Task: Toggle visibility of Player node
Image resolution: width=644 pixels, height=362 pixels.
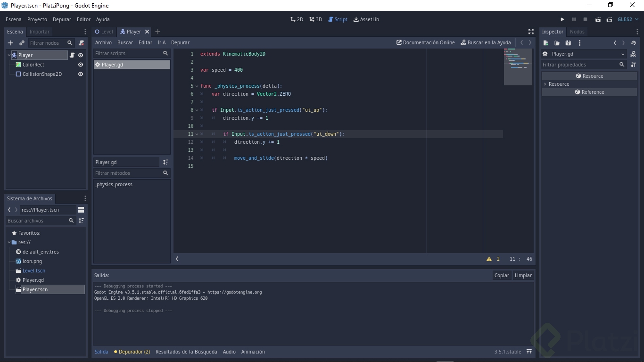Action: (x=81, y=55)
